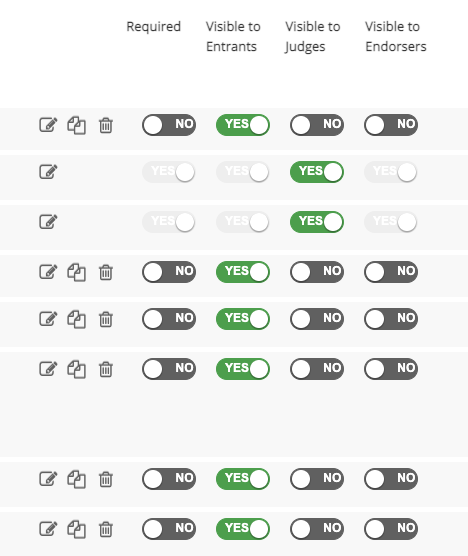Switch on Required in the sixth row
Viewport: 468px width, 556px height.
(x=169, y=369)
